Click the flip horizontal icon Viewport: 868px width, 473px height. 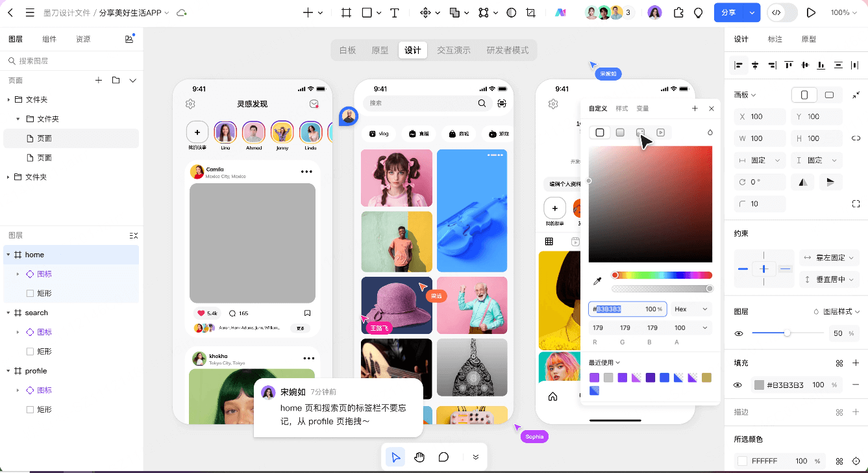(x=804, y=182)
